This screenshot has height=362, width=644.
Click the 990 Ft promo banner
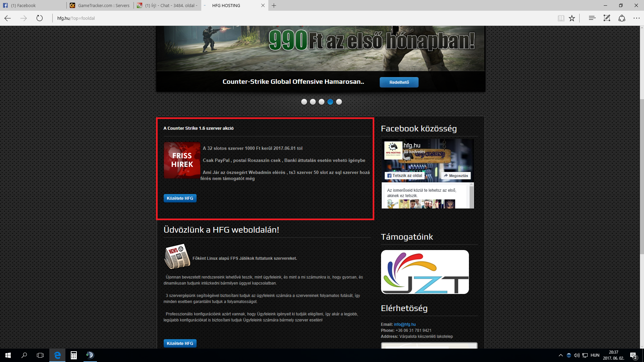320,48
